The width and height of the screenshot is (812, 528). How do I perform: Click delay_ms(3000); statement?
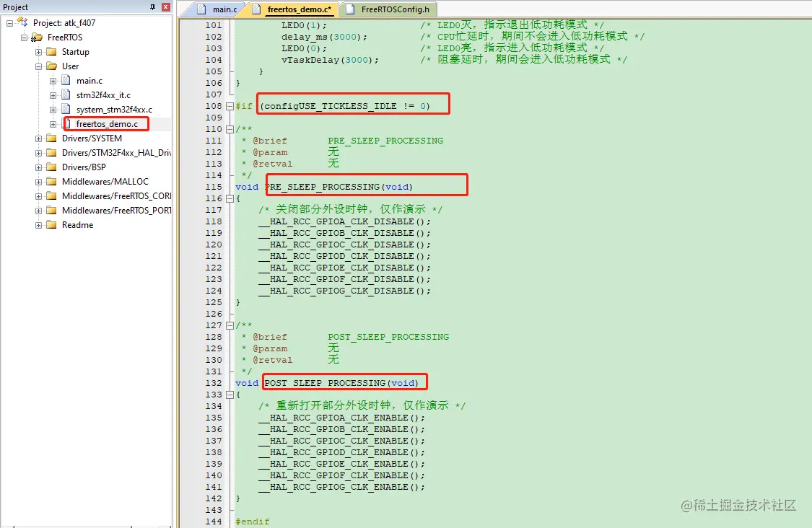[x=324, y=37]
